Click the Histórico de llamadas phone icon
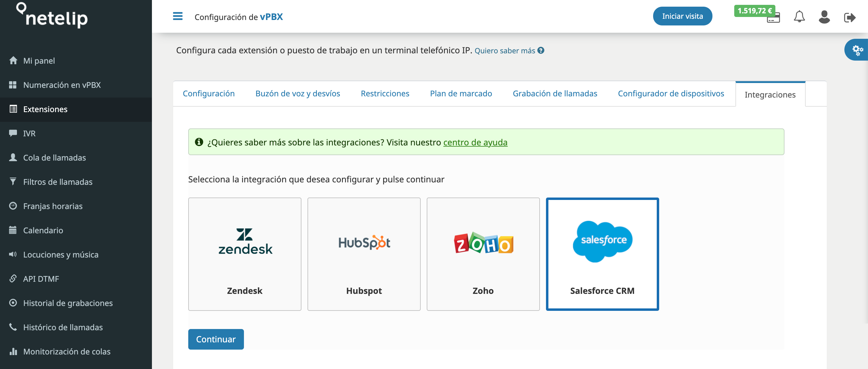This screenshot has height=369, width=868. click(x=13, y=327)
